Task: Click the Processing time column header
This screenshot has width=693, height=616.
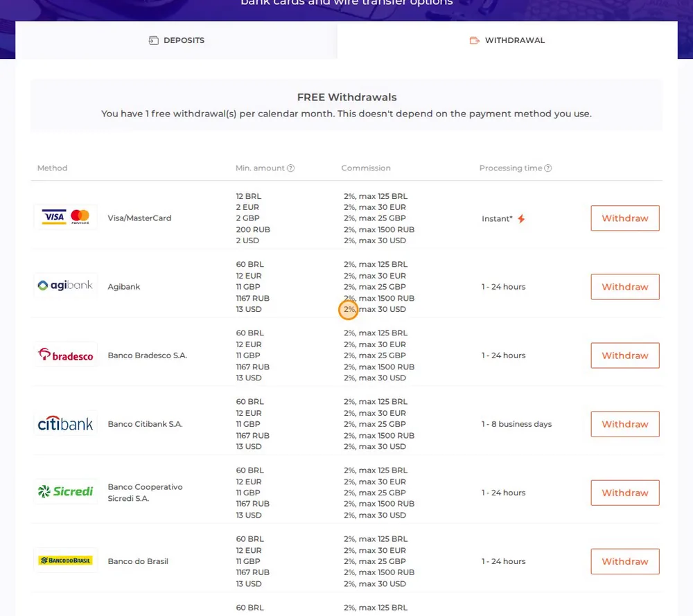Action: [511, 168]
